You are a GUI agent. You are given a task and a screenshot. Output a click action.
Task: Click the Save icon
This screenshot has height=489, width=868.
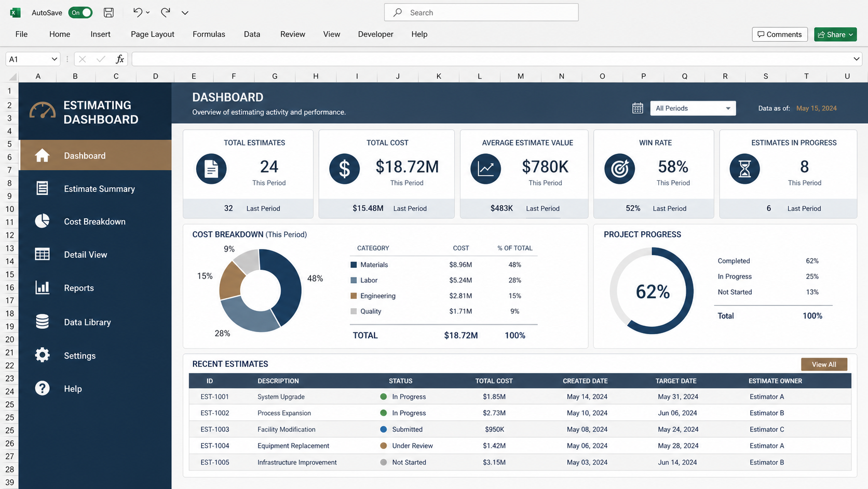tap(108, 12)
